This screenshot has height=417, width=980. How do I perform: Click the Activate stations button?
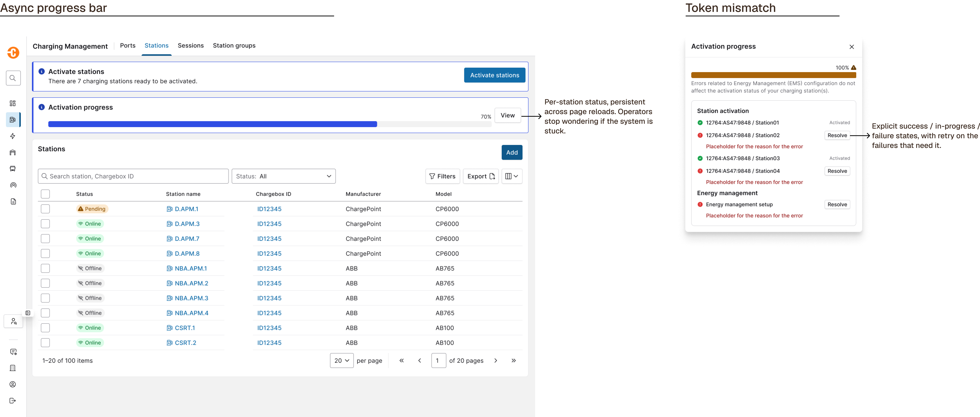[495, 75]
